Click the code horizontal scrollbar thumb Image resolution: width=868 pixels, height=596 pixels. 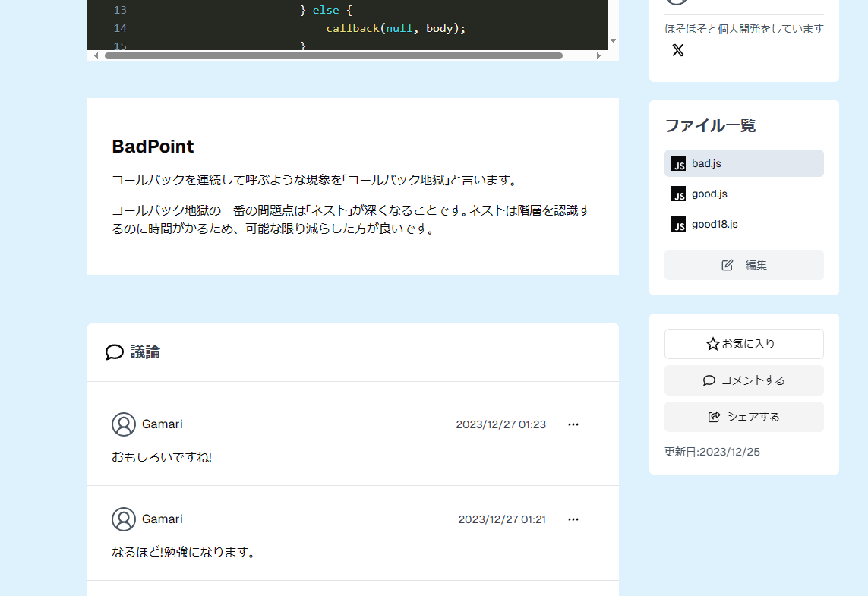(333, 56)
